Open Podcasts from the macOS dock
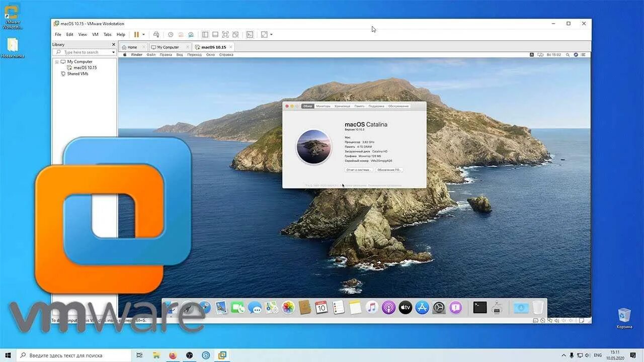 tap(388, 307)
